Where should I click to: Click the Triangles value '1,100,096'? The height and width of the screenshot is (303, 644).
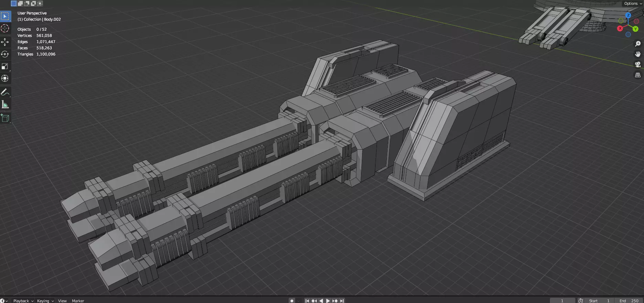[x=46, y=54]
